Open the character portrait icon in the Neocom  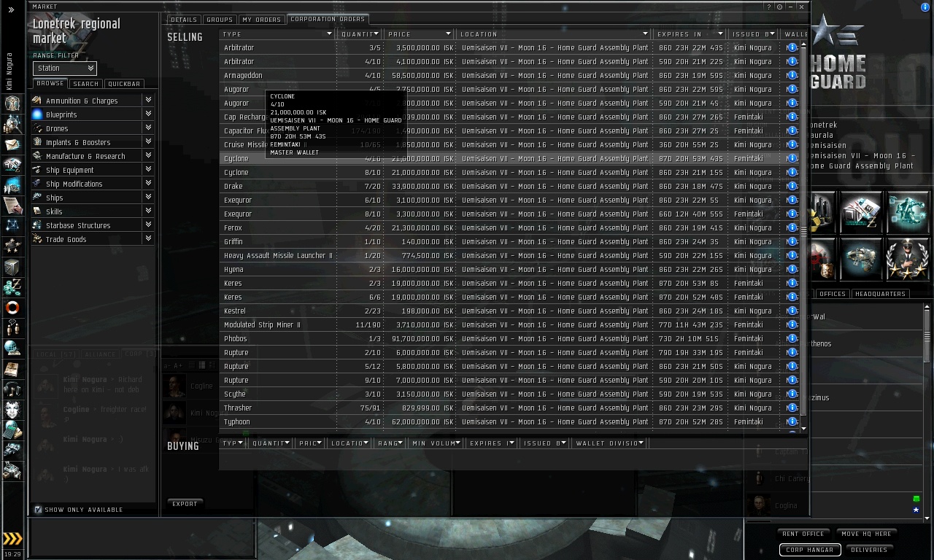12,103
